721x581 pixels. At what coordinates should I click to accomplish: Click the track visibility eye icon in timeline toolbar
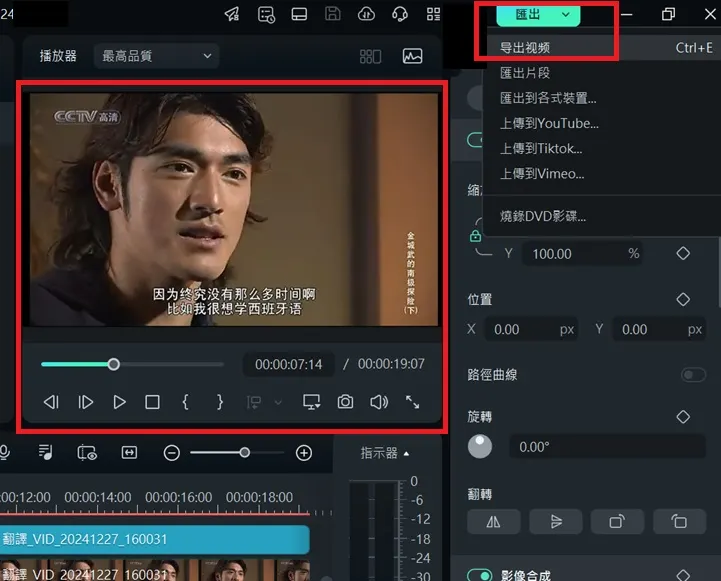(86, 453)
